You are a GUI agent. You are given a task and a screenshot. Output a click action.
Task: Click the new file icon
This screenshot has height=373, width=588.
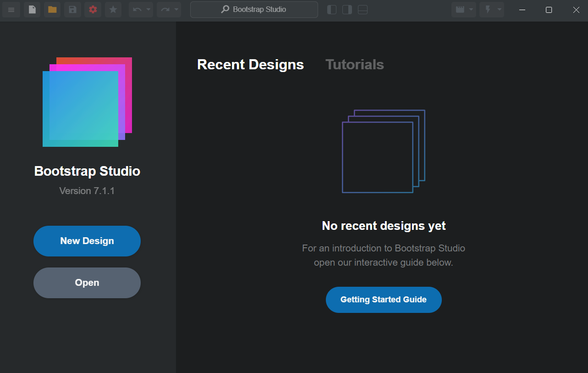(32, 10)
